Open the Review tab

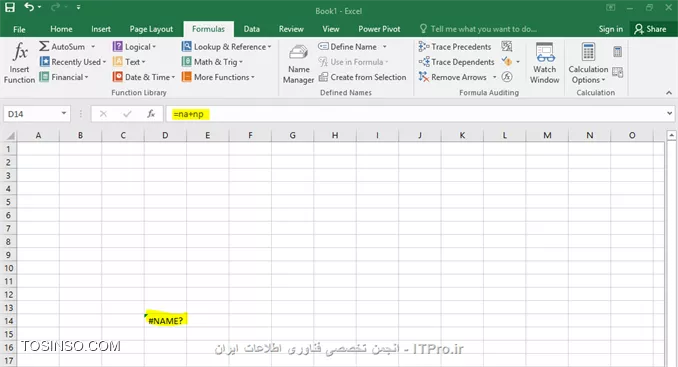pyautogui.click(x=291, y=29)
